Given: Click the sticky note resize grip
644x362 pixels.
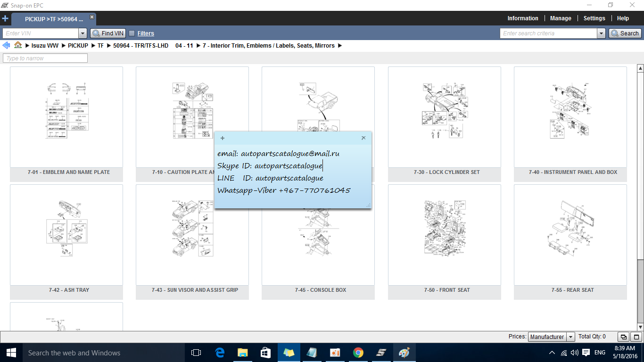Looking at the screenshot, I should point(368,205).
